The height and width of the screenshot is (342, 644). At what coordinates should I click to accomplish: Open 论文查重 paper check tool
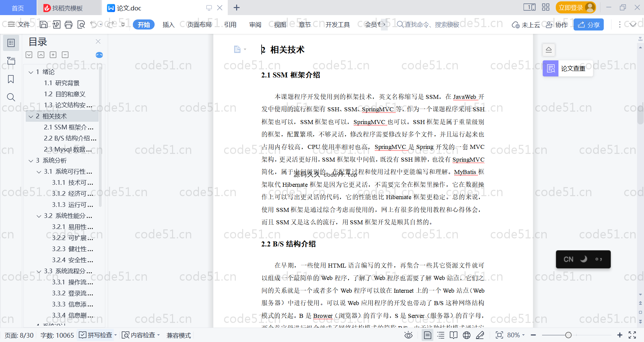568,68
